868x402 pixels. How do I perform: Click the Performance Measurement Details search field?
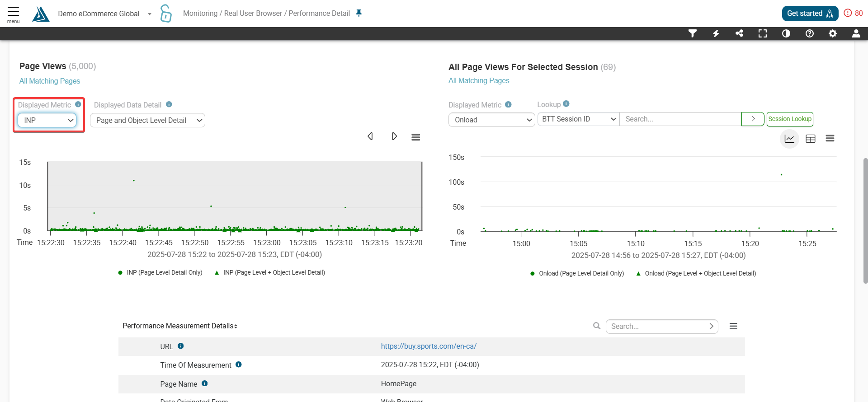(658, 326)
